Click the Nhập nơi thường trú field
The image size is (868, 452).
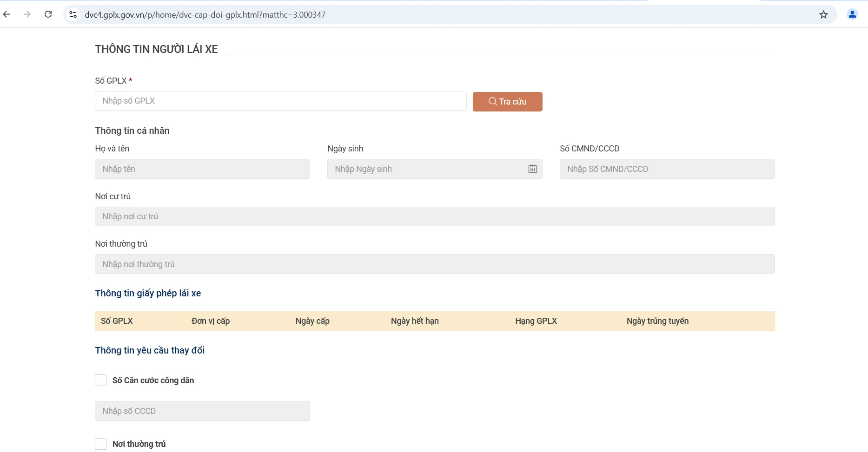(x=435, y=264)
